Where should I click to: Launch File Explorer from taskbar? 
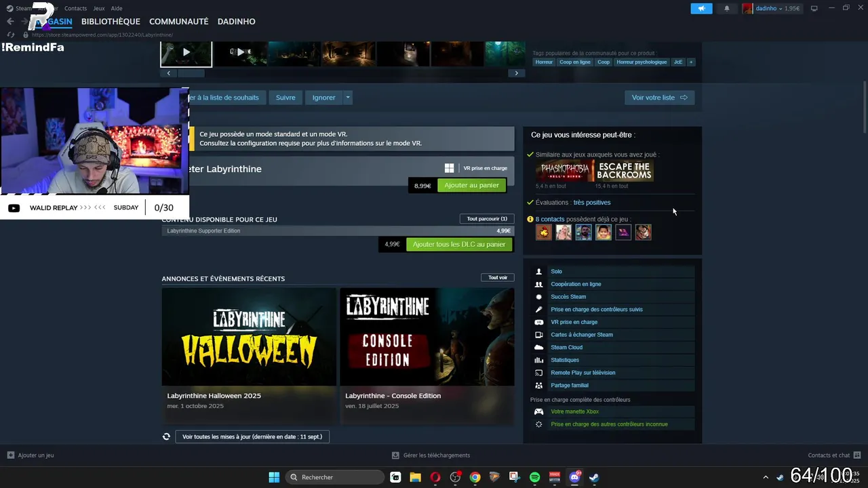coord(415,477)
